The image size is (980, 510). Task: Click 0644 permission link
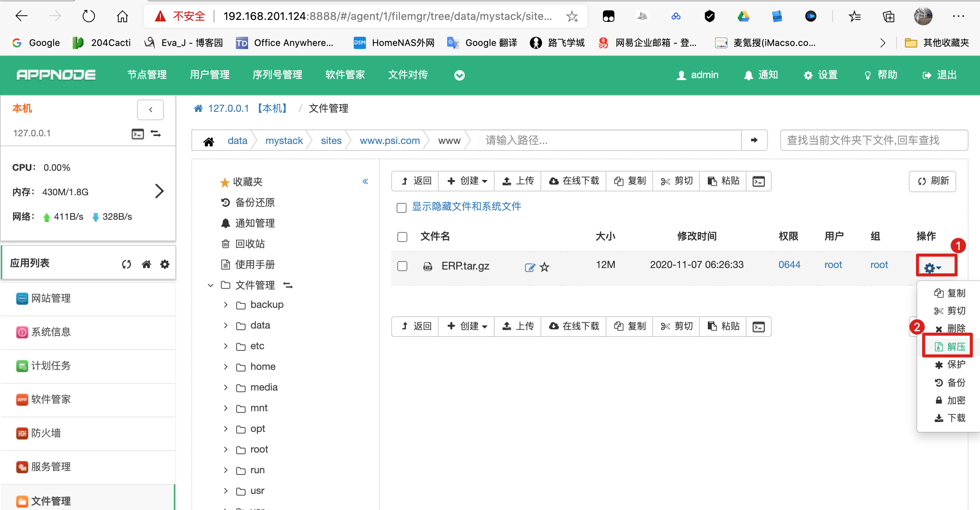[x=789, y=265]
